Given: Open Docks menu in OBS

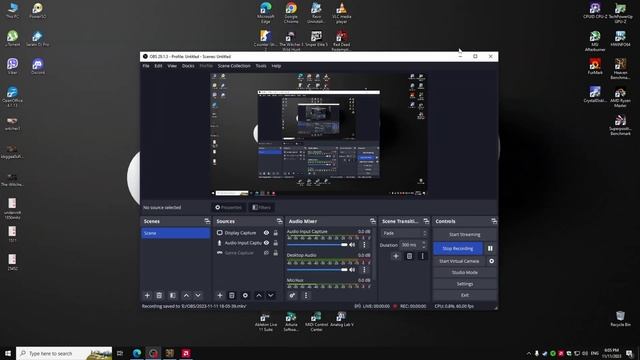Looking at the screenshot, I should [188, 66].
